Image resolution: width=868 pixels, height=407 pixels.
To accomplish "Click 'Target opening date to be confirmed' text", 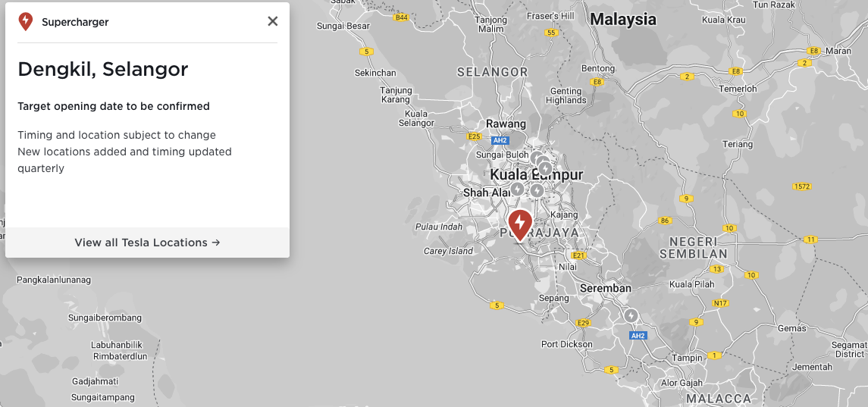I will [x=114, y=106].
